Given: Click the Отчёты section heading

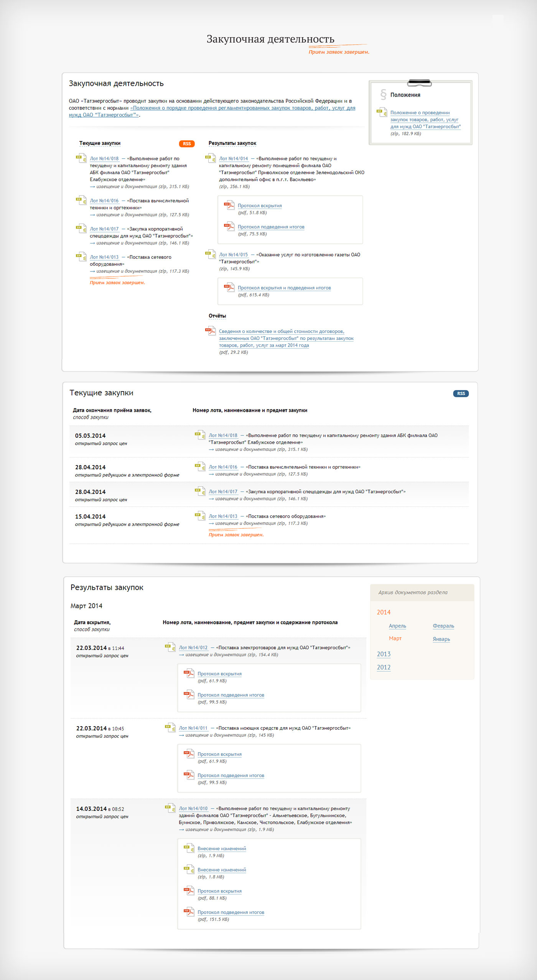Looking at the screenshot, I should click(x=217, y=316).
